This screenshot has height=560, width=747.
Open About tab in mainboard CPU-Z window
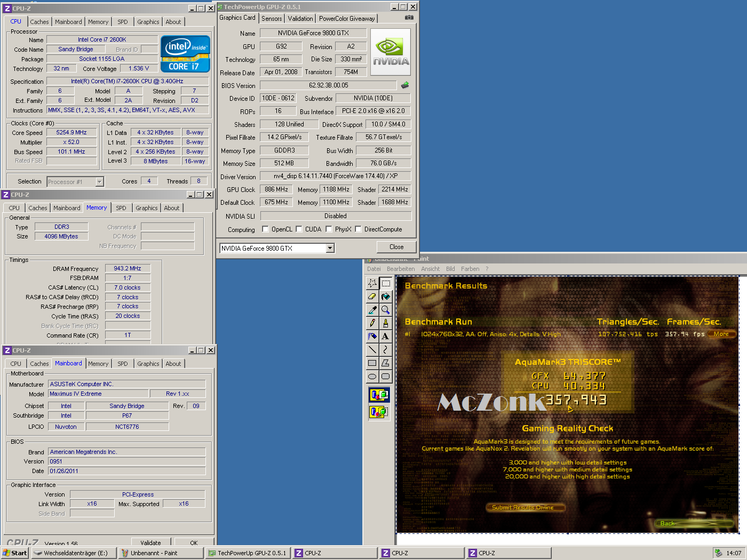tap(173, 364)
